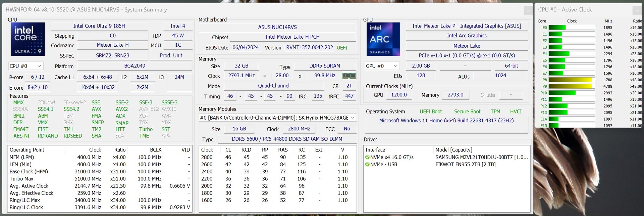This screenshot has width=644, height=216.
Task: Open the CPU #0 selector dropdown
Action: click(x=26, y=66)
